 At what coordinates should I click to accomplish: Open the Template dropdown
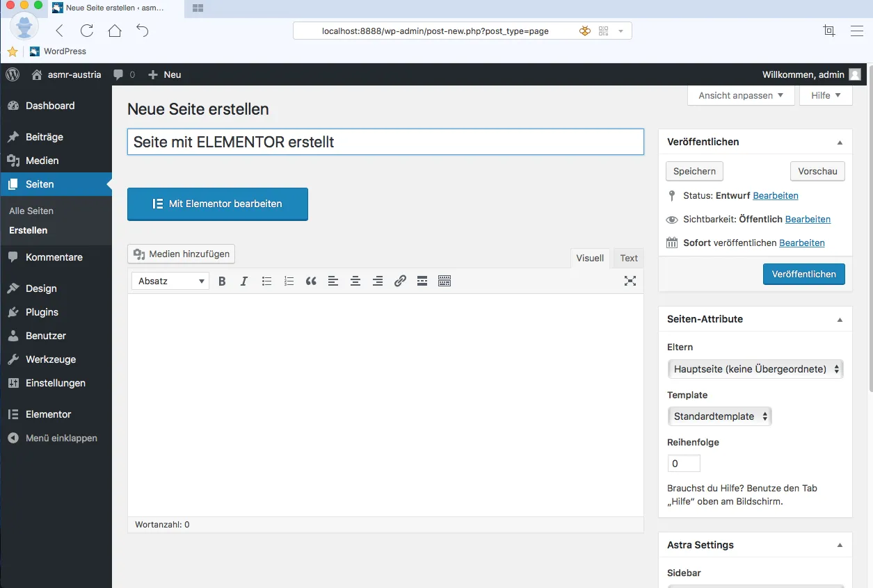click(x=719, y=416)
